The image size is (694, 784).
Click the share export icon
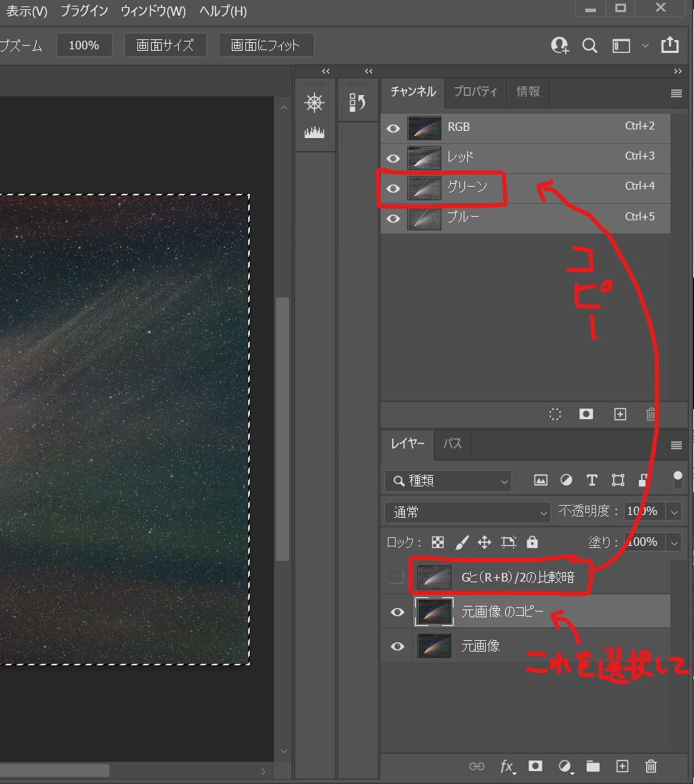coord(670,45)
